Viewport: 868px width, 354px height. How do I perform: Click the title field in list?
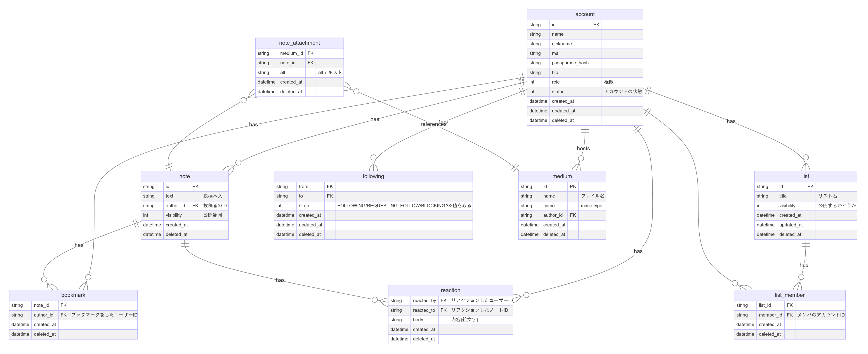[x=791, y=196]
